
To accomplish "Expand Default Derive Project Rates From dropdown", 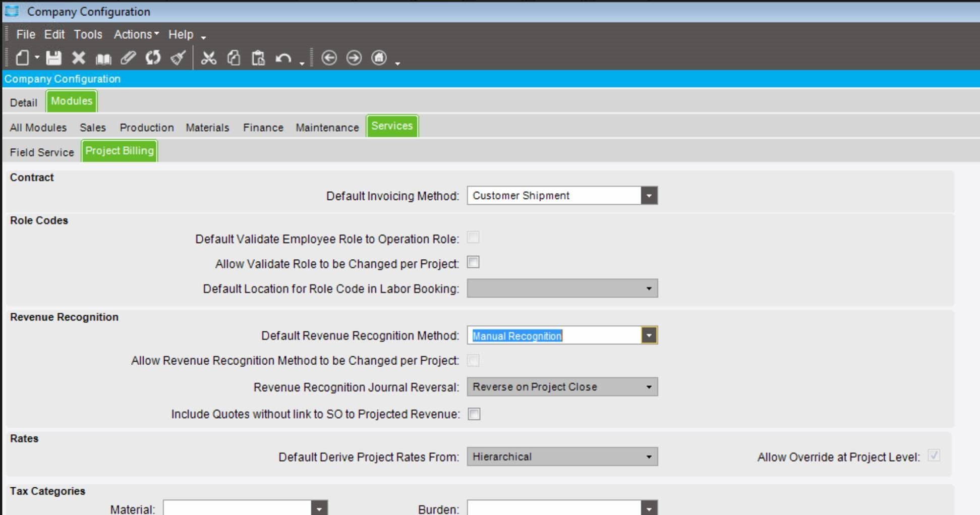I will coord(649,457).
